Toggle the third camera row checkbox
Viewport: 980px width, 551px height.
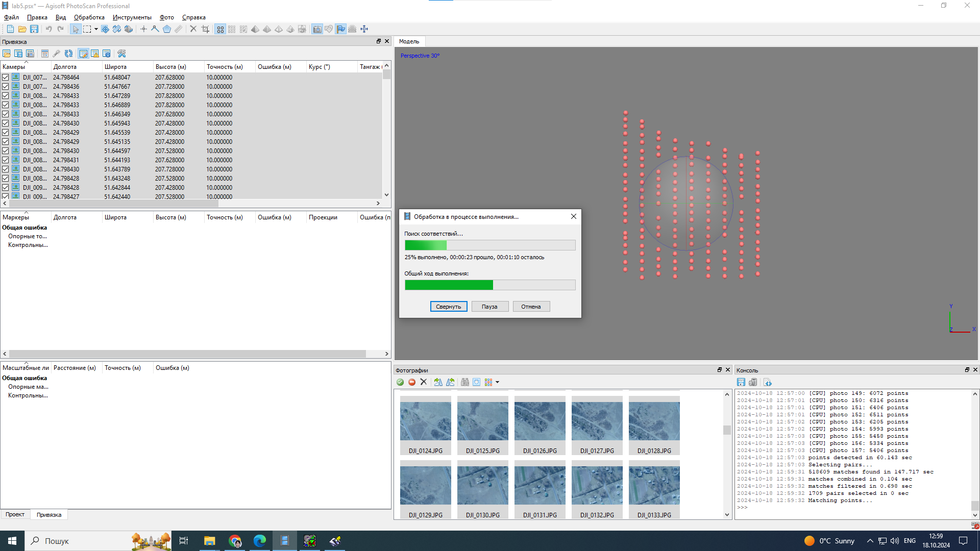click(6, 96)
